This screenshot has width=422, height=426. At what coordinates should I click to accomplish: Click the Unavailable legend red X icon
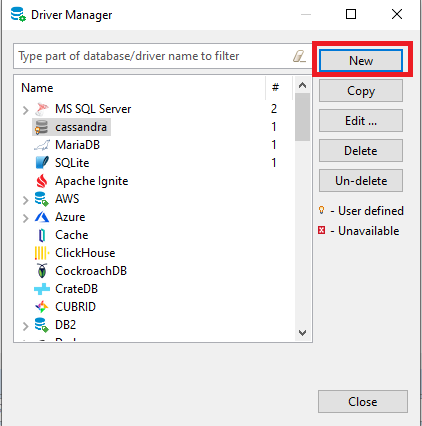(x=321, y=230)
